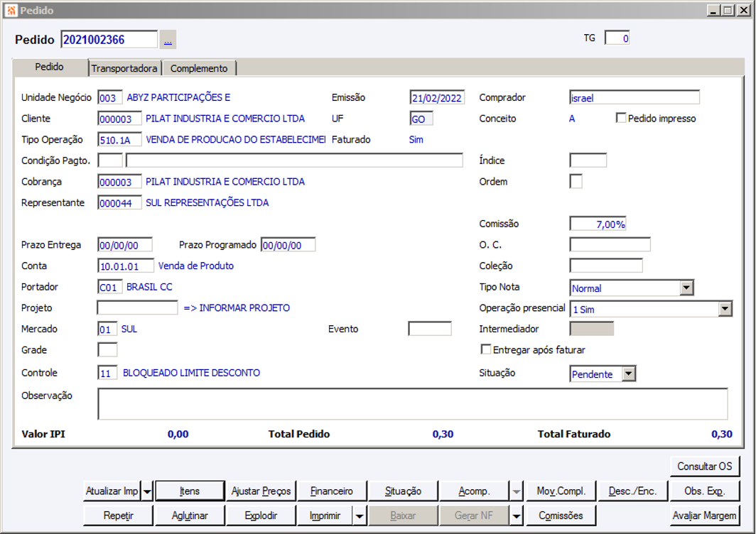Expand the Atualizar Imp arrow button
The width and height of the screenshot is (756, 534).
[148, 491]
